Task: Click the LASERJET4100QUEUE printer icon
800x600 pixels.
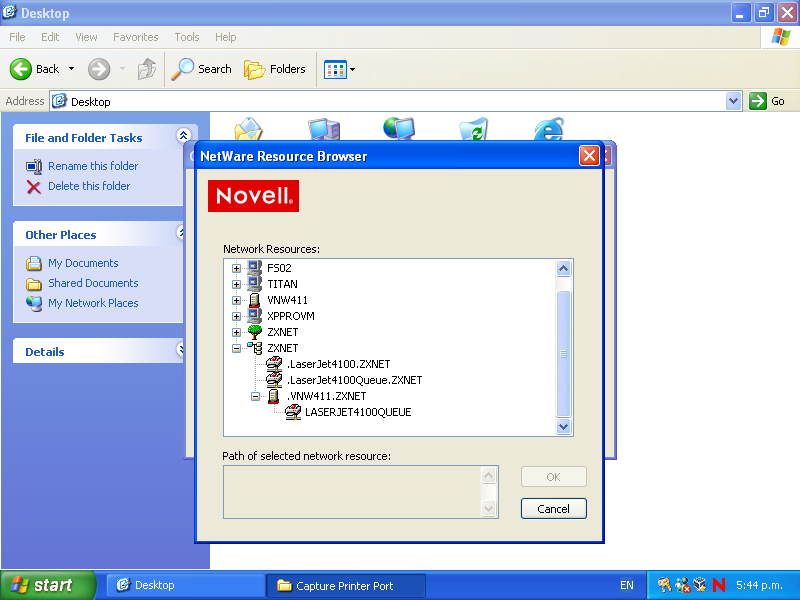Action: [x=293, y=412]
